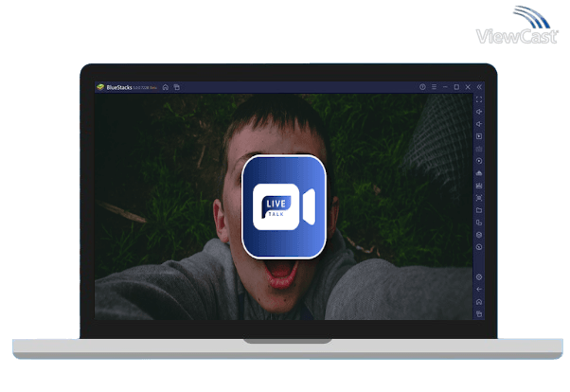Open the Help question mark icon
The height and width of the screenshot is (392, 570).
422,87
